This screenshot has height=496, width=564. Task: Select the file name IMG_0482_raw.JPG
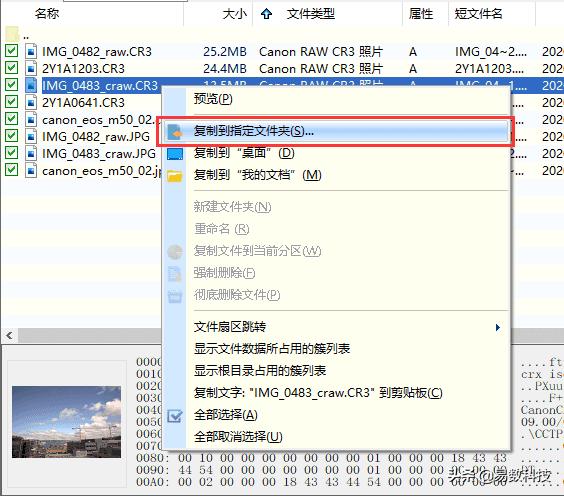click(96, 137)
